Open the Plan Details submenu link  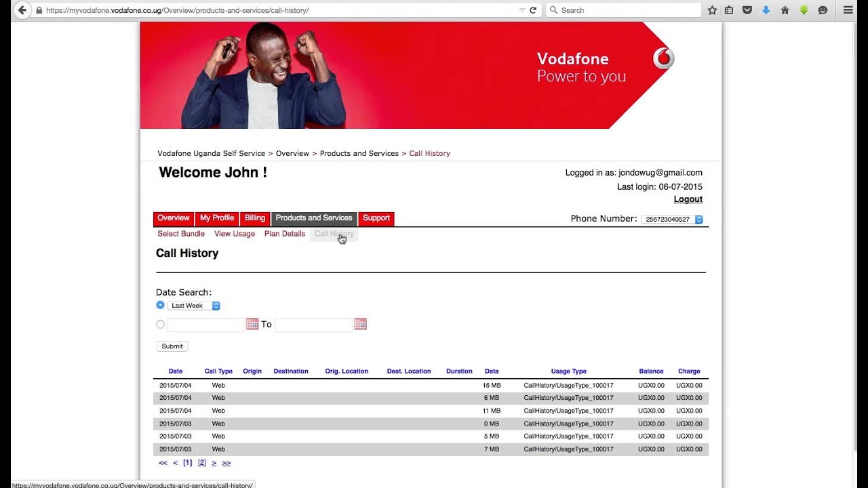(285, 234)
